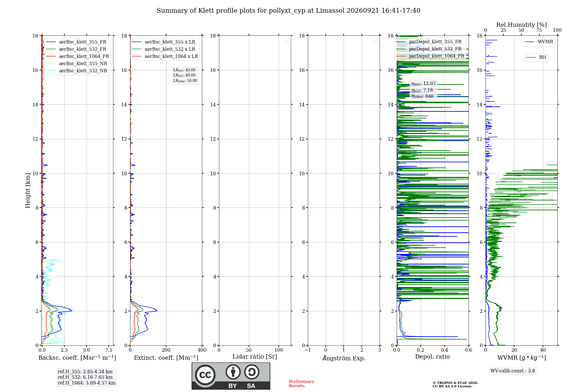577x392 pixels.
Task: Click the WV-calib.const.: 3.8 label
Action: (x=513, y=371)
